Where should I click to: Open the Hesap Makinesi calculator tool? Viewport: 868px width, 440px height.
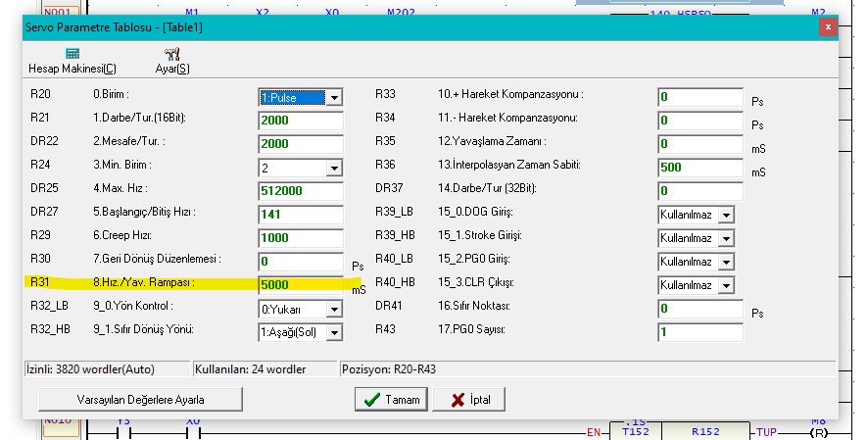tap(72, 61)
